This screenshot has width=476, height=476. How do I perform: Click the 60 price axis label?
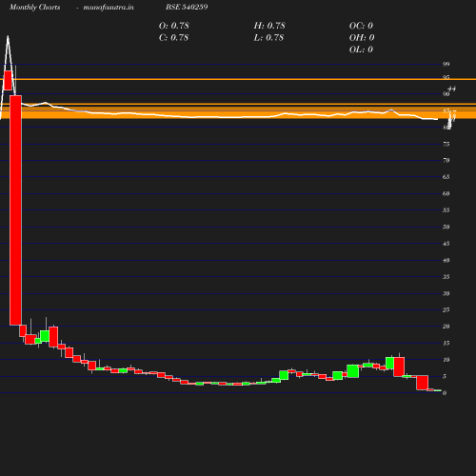click(446, 194)
